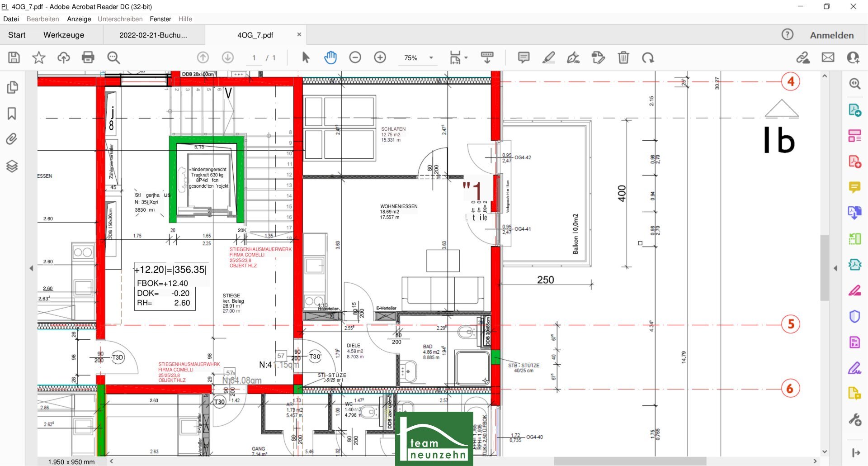Image resolution: width=868 pixels, height=466 pixels.
Task: Open the Combine Files tool in right pane
Action: [854, 213]
